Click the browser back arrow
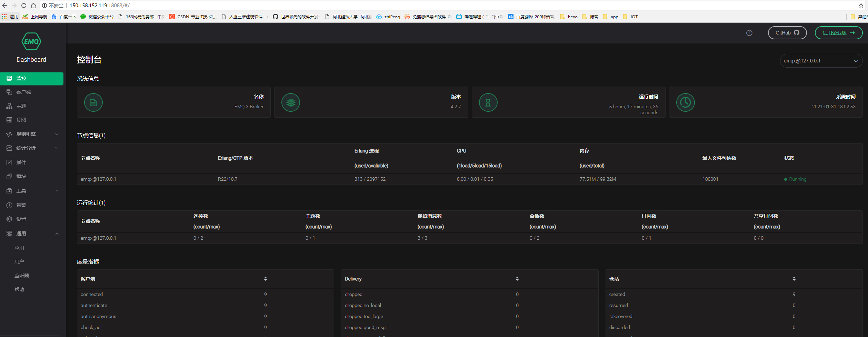 4,6
